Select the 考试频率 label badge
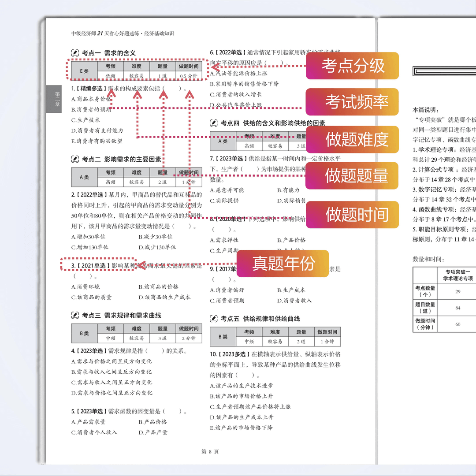476x476 pixels. (x=352, y=102)
